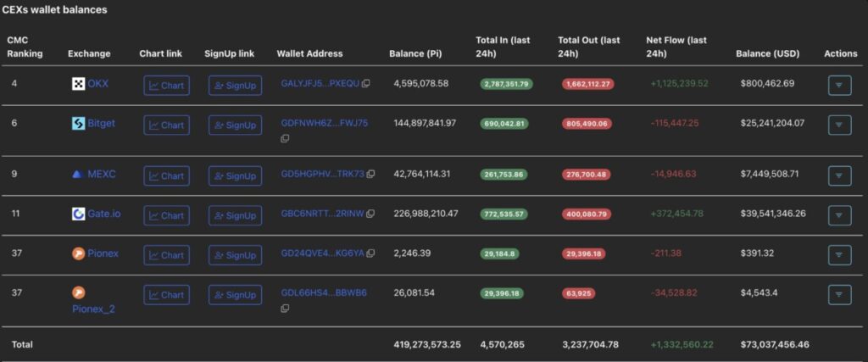Copy the Pionex wallet address icon
The height and width of the screenshot is (362, 868).
click(370, 253)
